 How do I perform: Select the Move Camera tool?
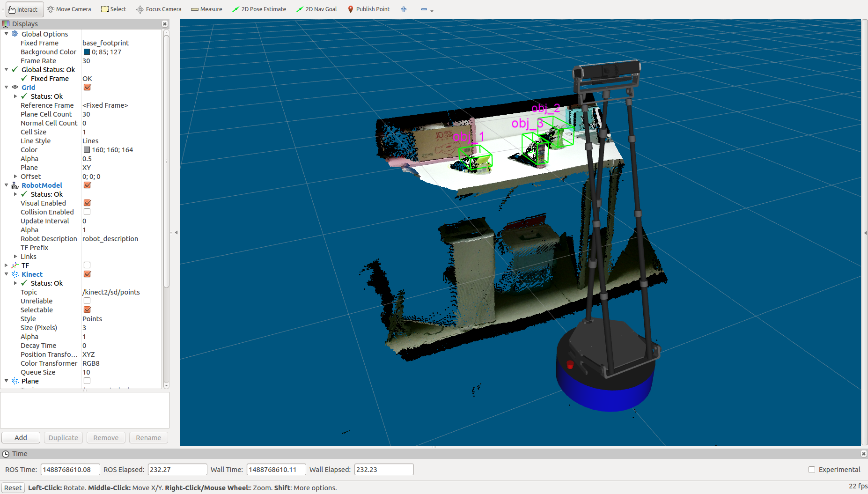[x=69, y=9]
